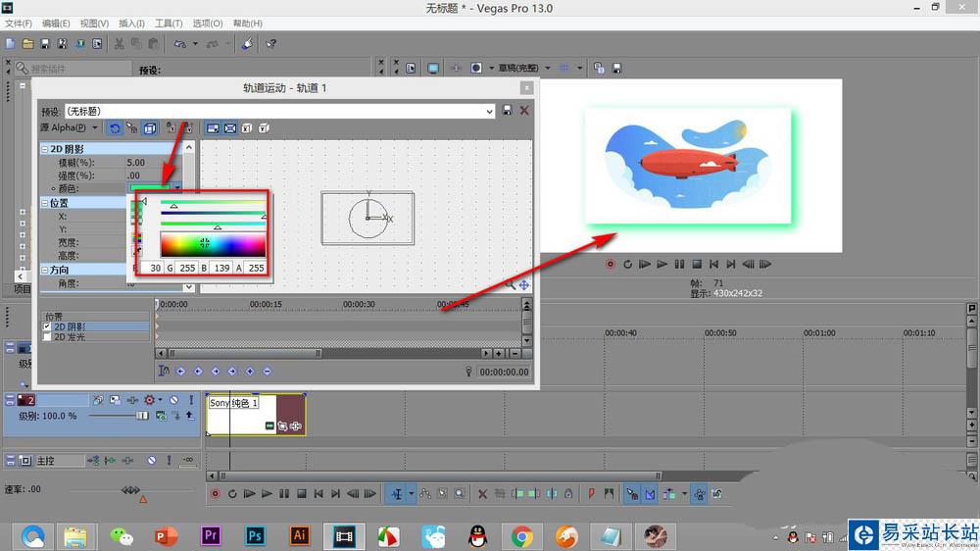The image size is (980, 551).
Task: Click the loop playback icon in transport bar
Action: [x=232, y=493]
